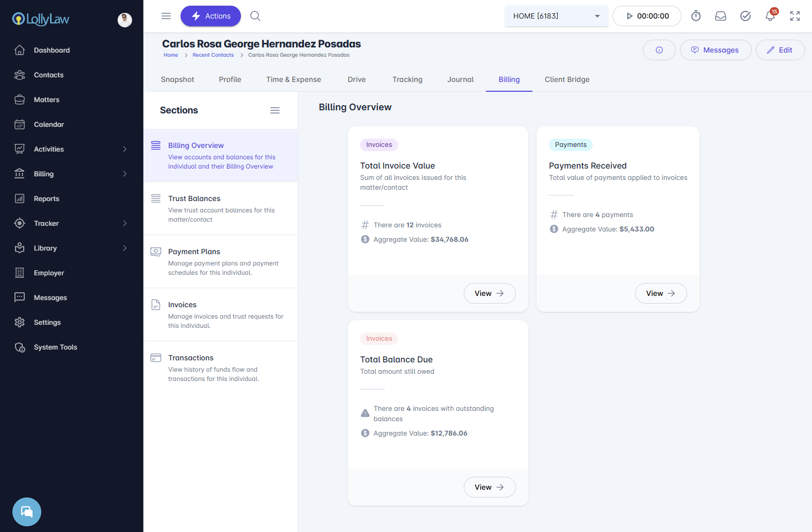
Task: Switch to the Client Bridge tab
Action: (567, 79)
